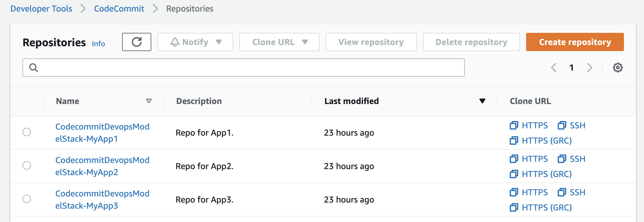
Task: Click the 'Repo for App1.' description
Action: [x=204, y=133]
